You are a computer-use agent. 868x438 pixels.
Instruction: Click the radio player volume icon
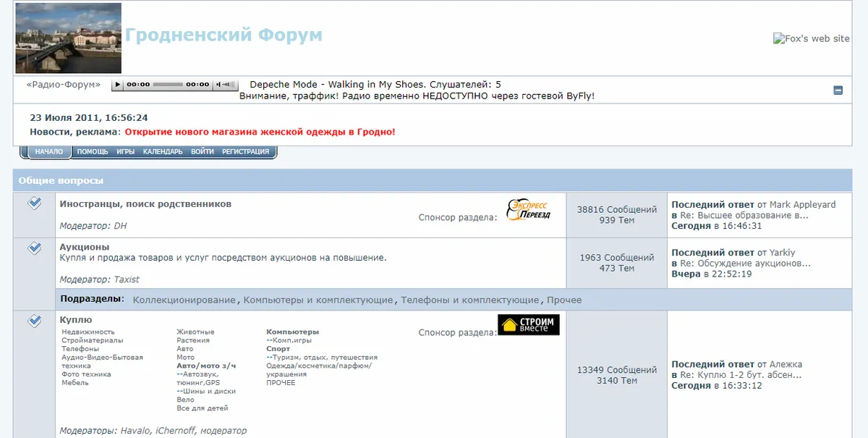[x=226, y=85]
